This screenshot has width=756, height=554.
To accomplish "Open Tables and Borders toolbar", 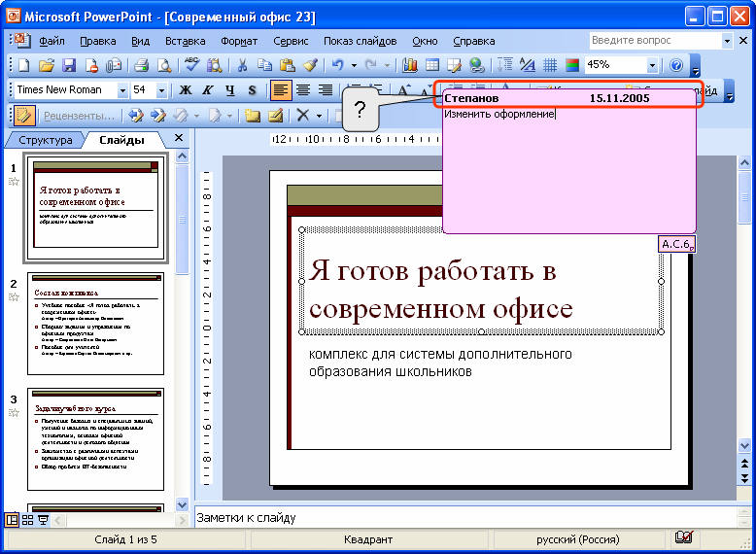I will (454, 65).
